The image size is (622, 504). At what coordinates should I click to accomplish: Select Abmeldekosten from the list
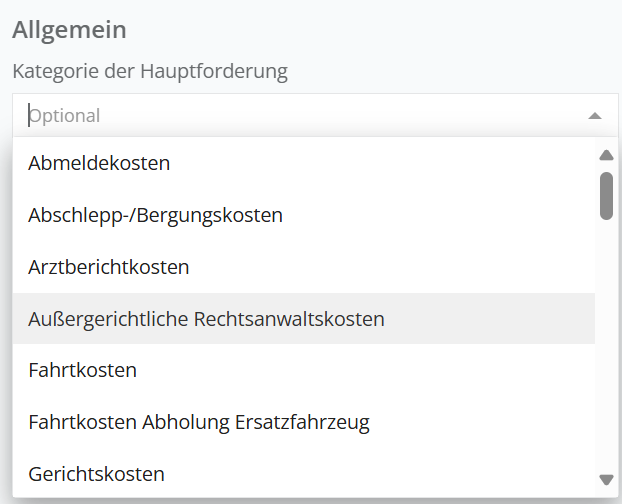click(99, 163)
